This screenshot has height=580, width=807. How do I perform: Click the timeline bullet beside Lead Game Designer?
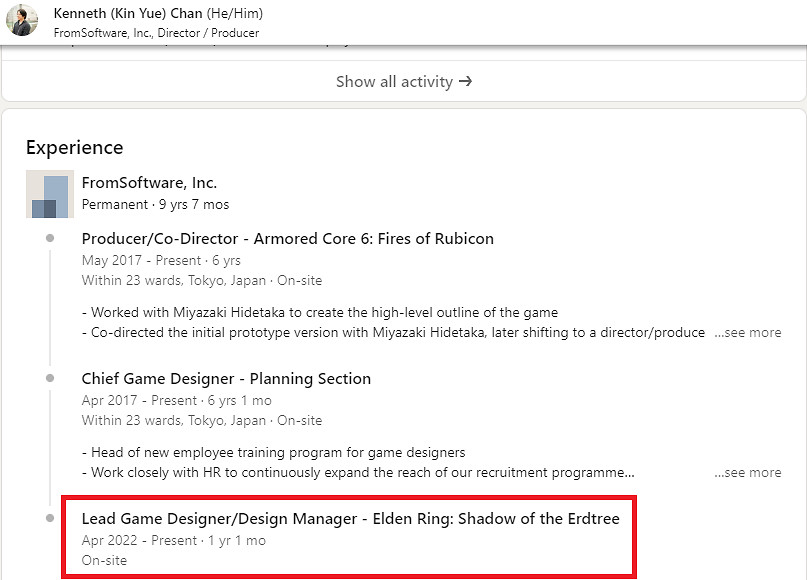49,518
